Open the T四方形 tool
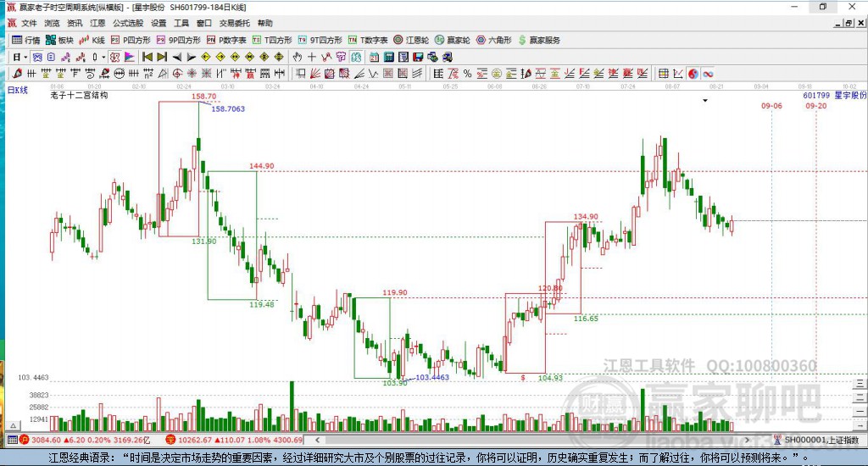This screenshot has width=868, height=466. pyautogui.click(x=272, y=40)
